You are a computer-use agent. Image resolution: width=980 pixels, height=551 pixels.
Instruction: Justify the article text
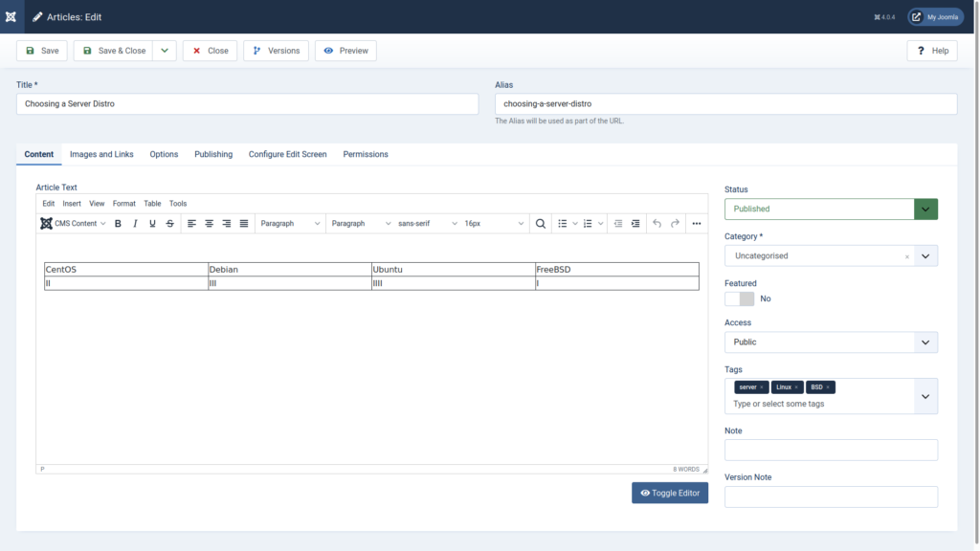[244, 224]
